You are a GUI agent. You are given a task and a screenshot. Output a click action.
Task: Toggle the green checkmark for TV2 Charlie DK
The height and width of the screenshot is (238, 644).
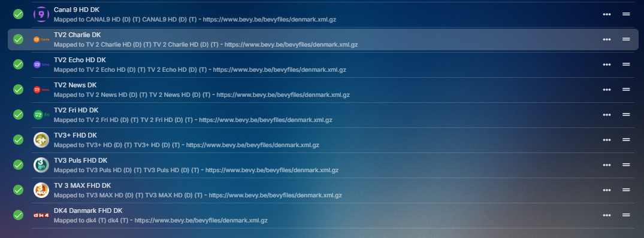pos(18,39)
